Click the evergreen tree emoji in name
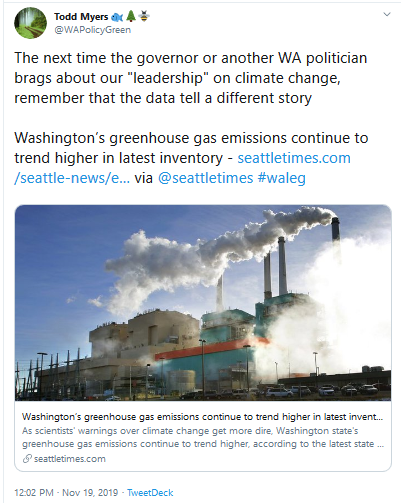Image resolution: width=401 pixels, height=503 pixels. (x=131, y=16)
